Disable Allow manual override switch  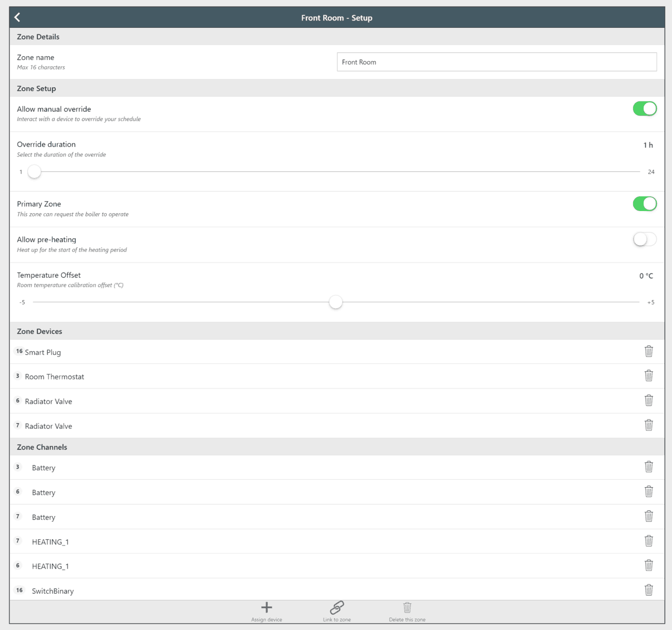tap(645, 109)
